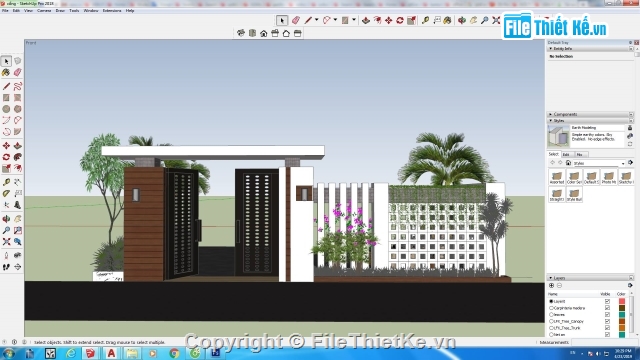The width and height of the screenshot is (640, 360).
Task: Select the Move tool in top toolbar
Action: tap(389, 20)
